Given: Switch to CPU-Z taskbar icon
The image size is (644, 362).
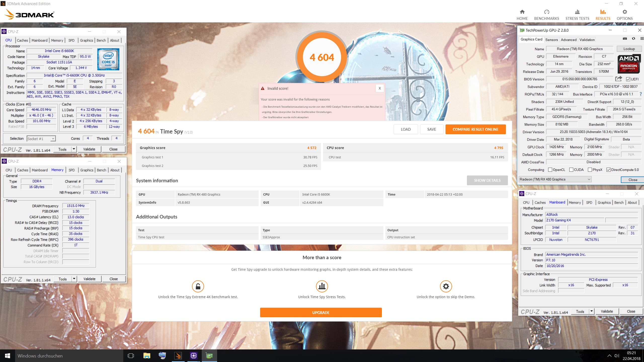Looking at the screenshot, I should (x=193, y=356).
